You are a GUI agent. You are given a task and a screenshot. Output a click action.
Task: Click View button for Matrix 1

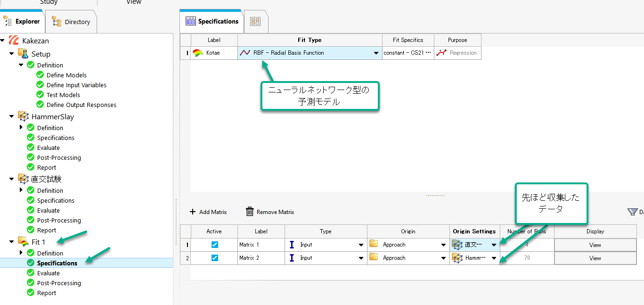pyautogui.click(x=595, y=245)
